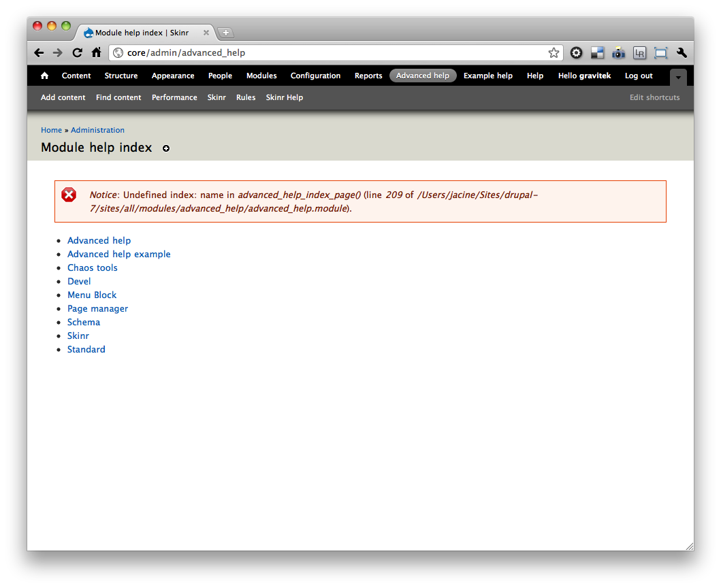Click the Drupal admin home icon

[45, 76]
